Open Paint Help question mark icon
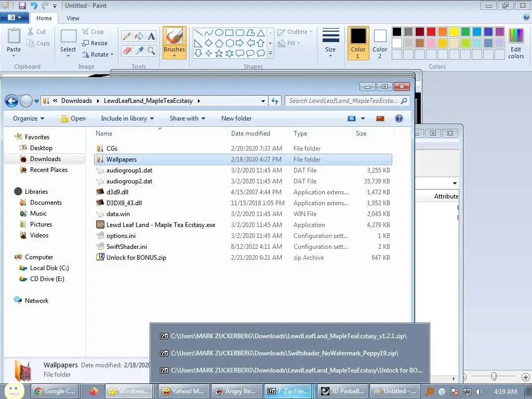The height and width of the screenshot is (399, 532). pos(526,18)
